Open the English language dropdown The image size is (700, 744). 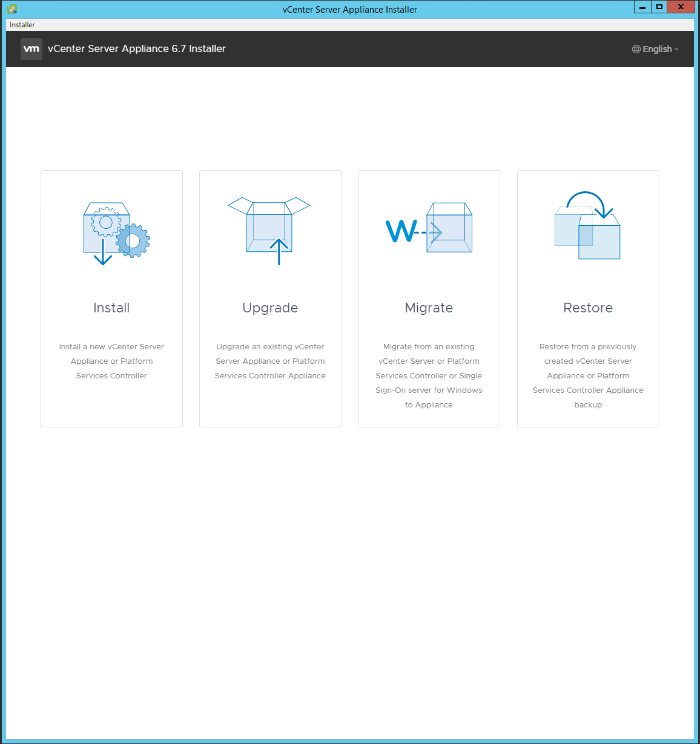click(656, 49)
